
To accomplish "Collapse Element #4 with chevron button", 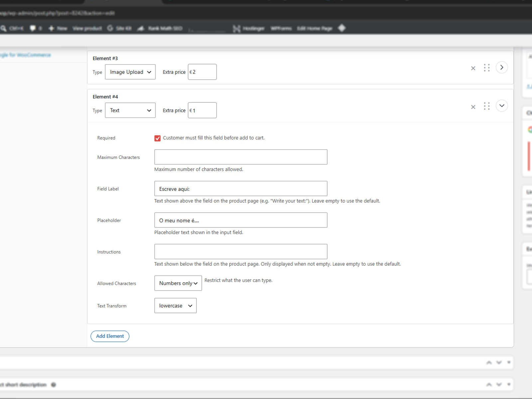I will (502, 106).
